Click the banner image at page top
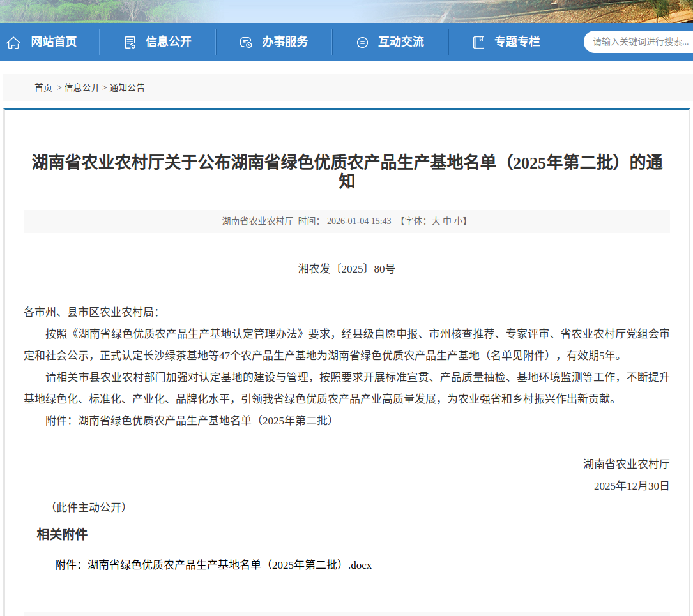The width and height of the screenshot is (693, 616). (x=346, y=11)
